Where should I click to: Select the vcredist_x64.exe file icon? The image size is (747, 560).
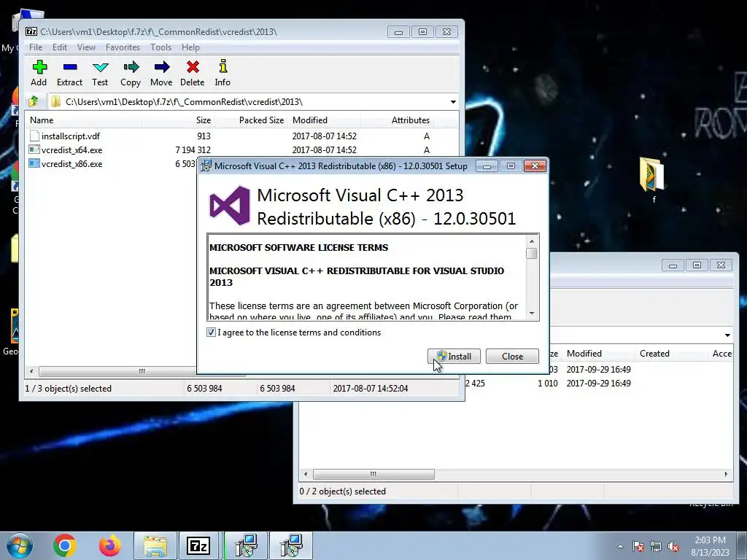tap(34, 149)
